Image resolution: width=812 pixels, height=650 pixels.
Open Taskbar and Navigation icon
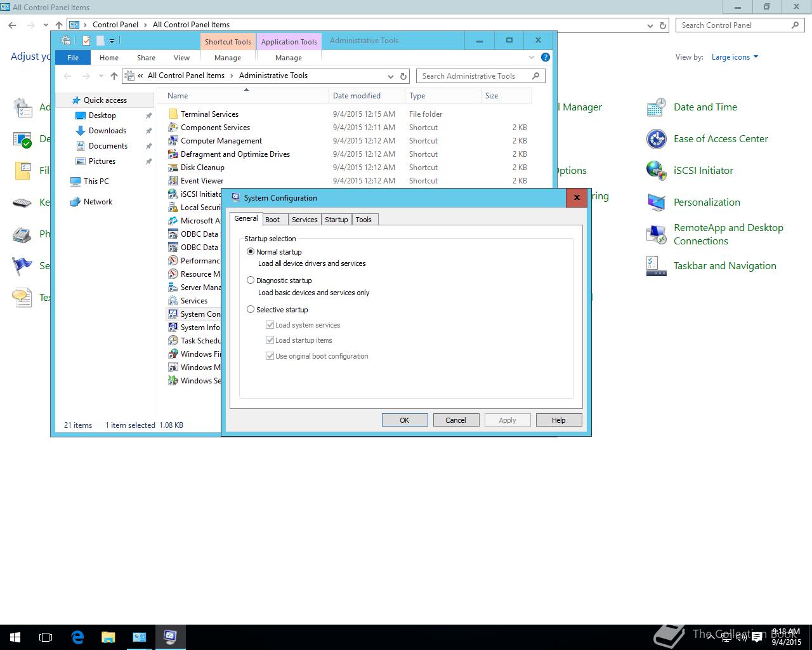656,266
